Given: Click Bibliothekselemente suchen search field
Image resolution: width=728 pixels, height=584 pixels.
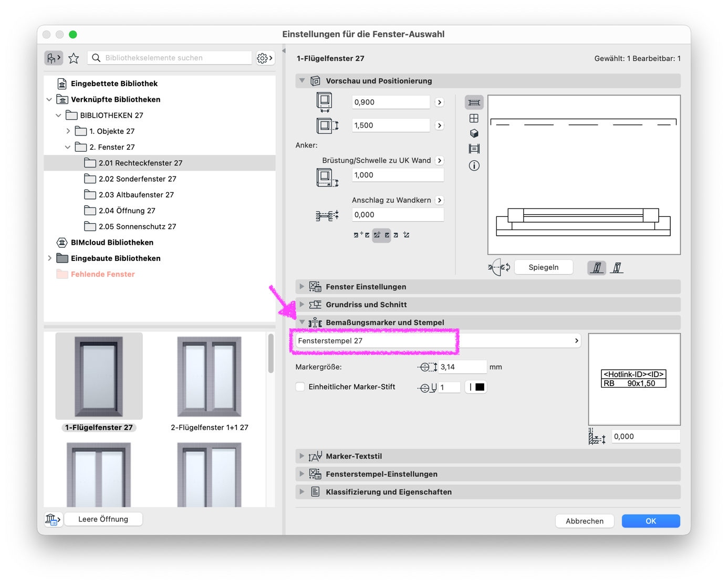Looking at the screenshot, I should tap(170, 58).
